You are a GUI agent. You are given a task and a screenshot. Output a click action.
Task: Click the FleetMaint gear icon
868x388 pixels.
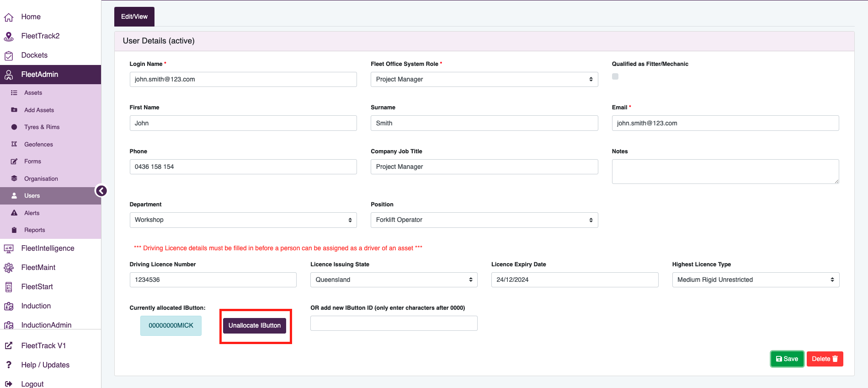click(x=9, y=268)
